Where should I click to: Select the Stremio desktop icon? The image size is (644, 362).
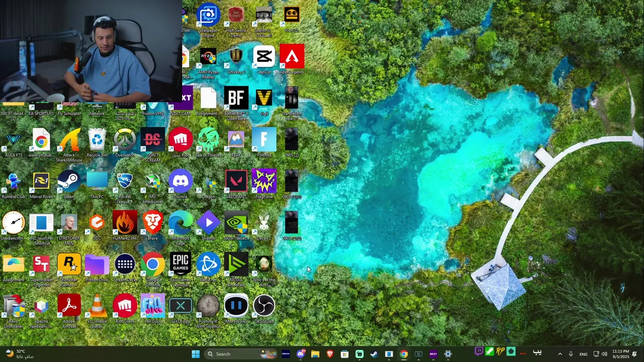coord(208,226)
